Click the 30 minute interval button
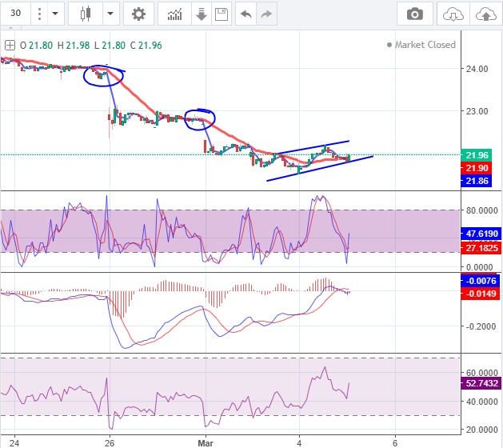 tap(15, 14)
